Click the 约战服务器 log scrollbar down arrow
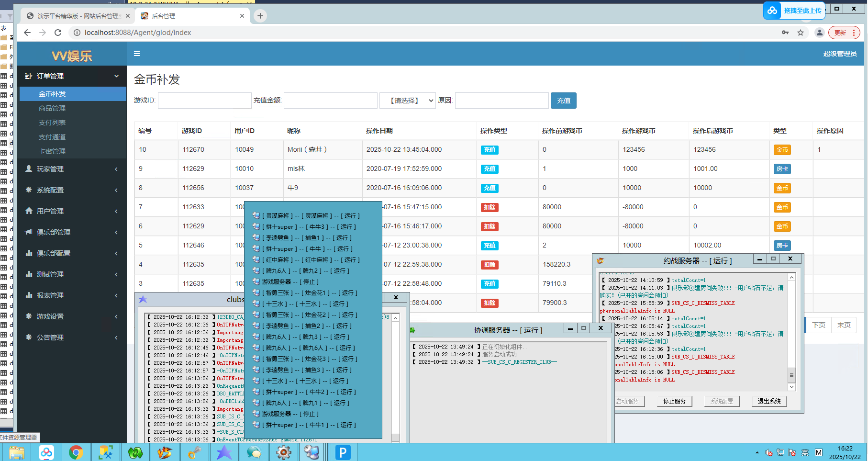This screenshot has width=868, height=461. (x=791, y=387)
